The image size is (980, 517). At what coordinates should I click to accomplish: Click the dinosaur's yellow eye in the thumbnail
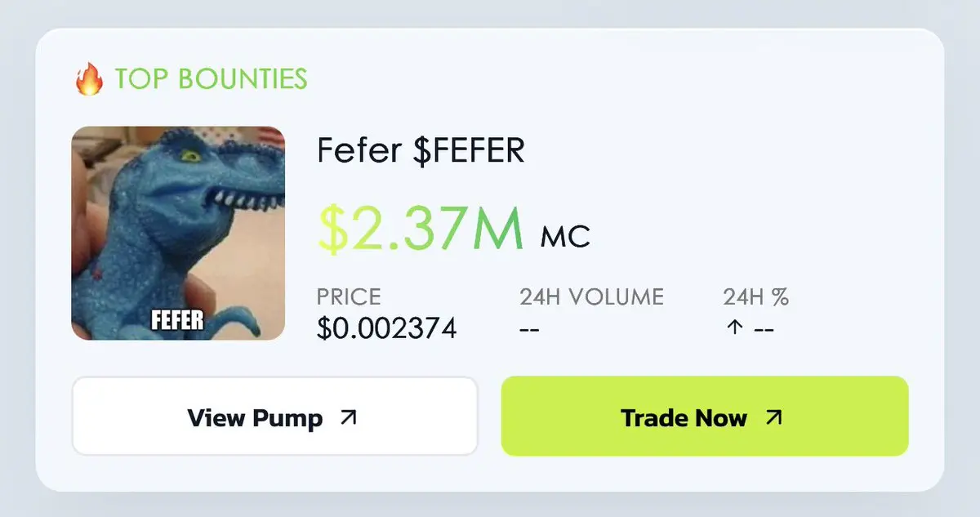(x=192, y=153)
